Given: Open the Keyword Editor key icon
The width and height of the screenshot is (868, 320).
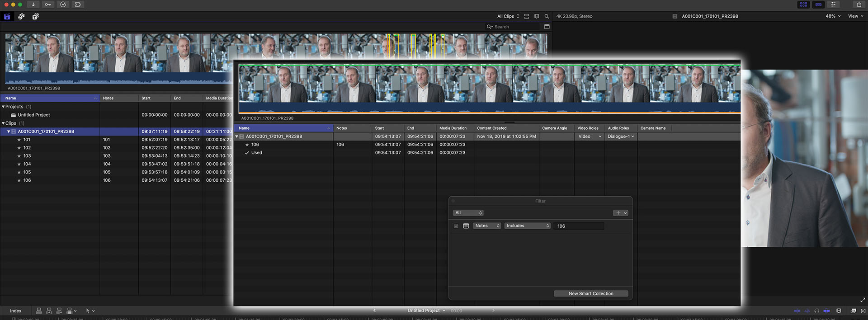Looking at the screenshot, I should [x=48, y=5].
